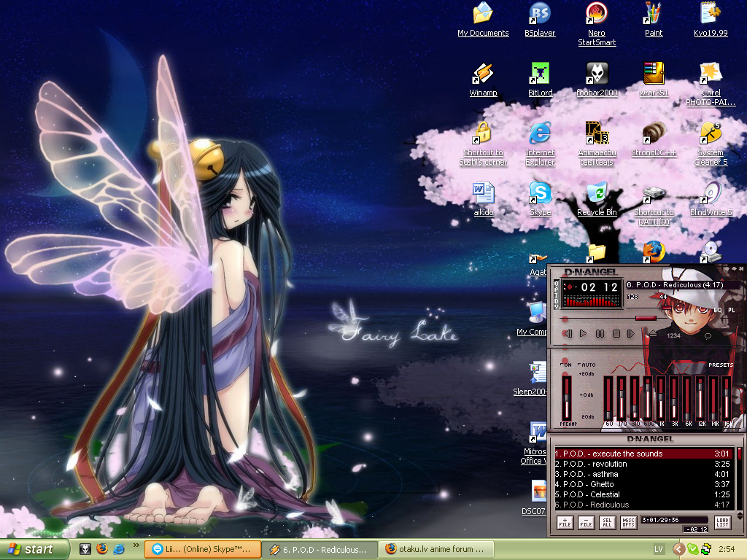The image size is (747, 560).
Task: Open Nero StartSmart desktop shortcut
Action: [597, 24]
